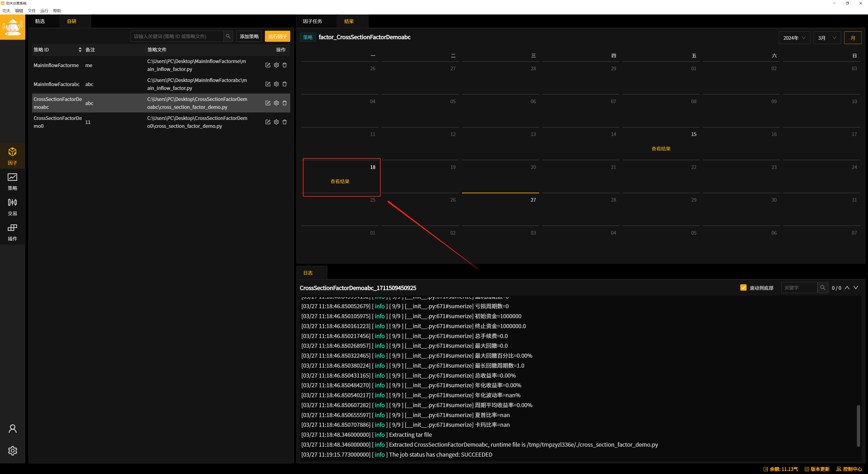Click the 运行因子 button
868x474 pixels.
tap(277, 36)
